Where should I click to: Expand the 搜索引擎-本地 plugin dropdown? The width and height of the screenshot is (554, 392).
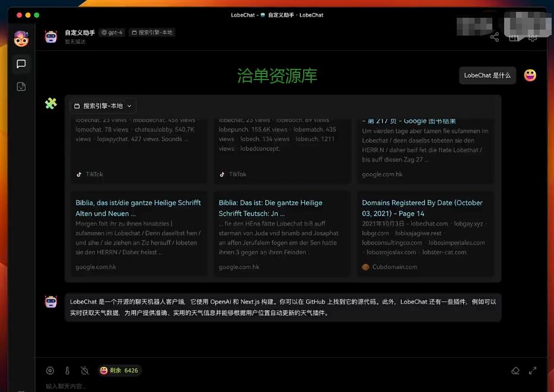(x=103, y=106)
